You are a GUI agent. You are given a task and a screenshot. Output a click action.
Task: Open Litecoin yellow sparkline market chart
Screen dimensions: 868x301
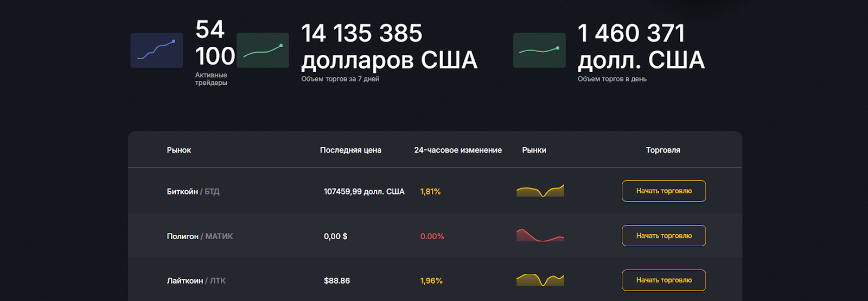pos(540,280)
